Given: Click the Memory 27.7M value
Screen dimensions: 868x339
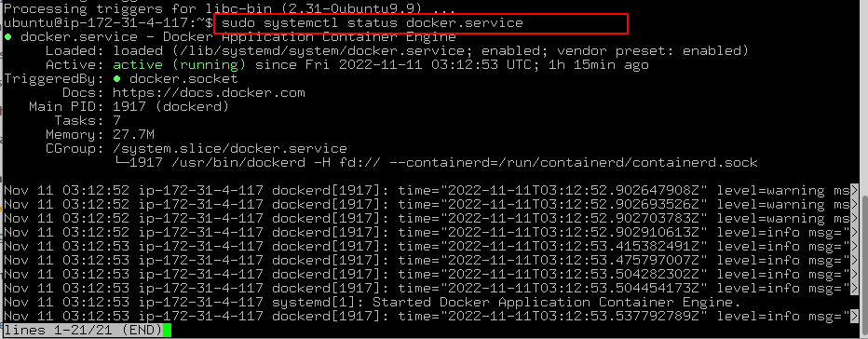Looking at the screenshot, I should 133,135.
